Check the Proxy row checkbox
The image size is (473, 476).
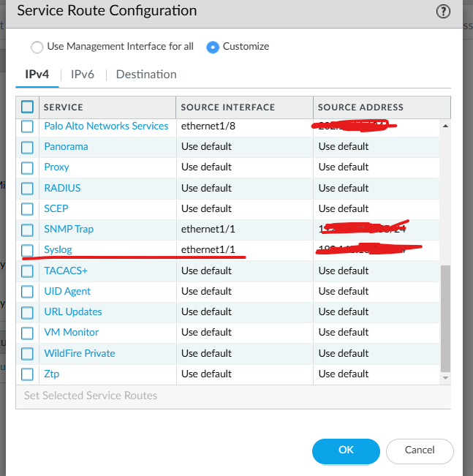[27, 168]
